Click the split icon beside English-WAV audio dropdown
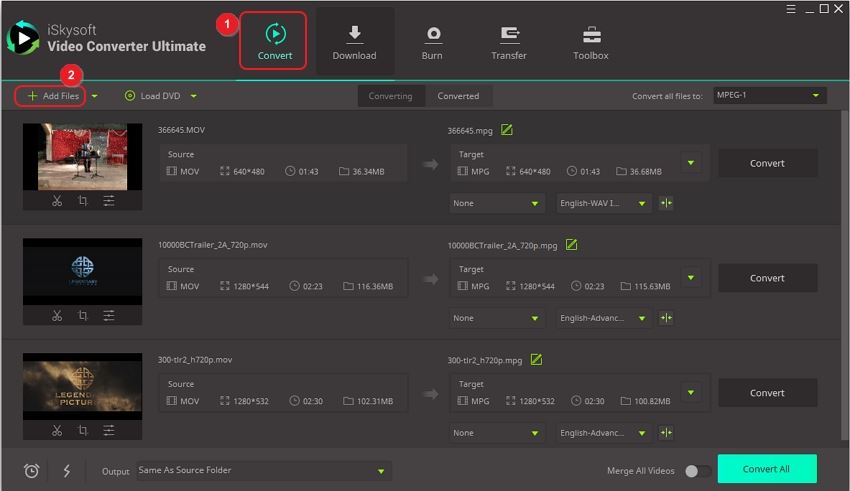This screenshot has height=491, width=850. [x=666, y=203]
